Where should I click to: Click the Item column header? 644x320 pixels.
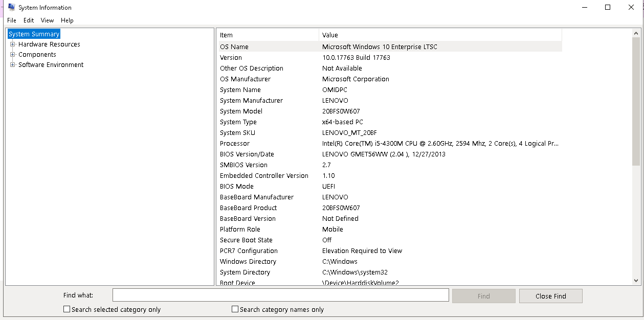point(268,35)
